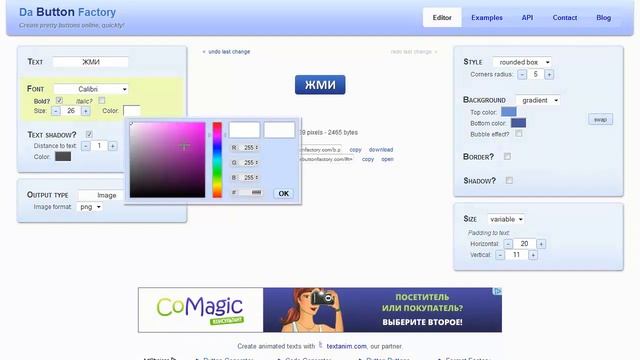
Task: Switch to the Editor tab
Action: point(442,18)
